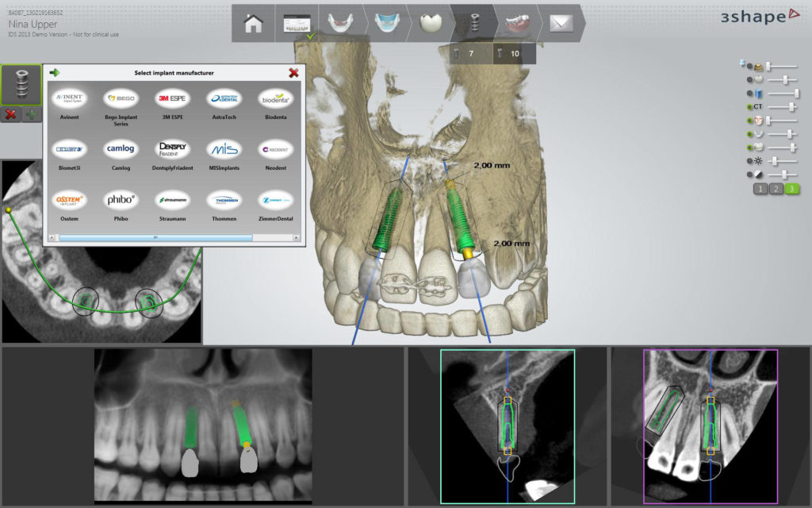812x508 pixels.
Task: Open the gum and guide model step
Action: [517, 23]
